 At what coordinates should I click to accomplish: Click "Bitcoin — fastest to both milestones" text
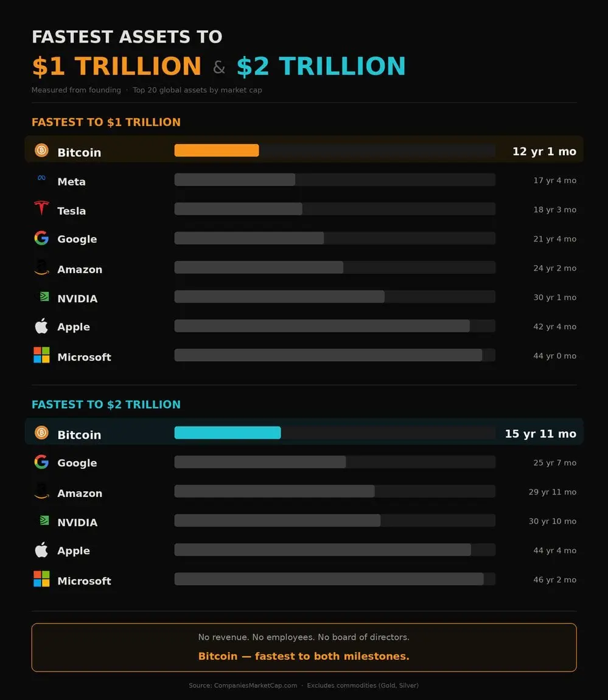coord(304,656)
